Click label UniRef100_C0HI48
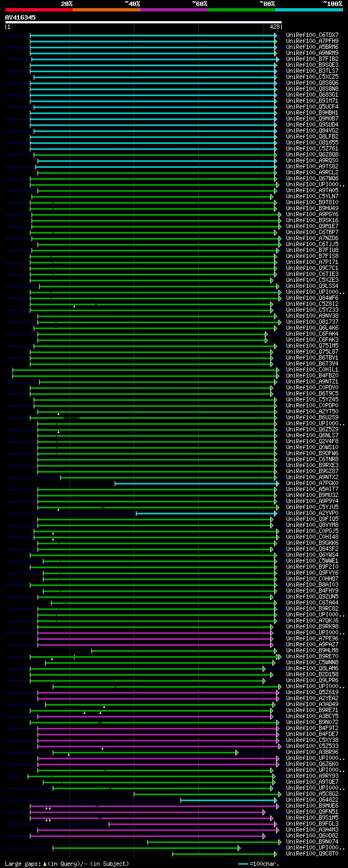The image size is (348, 868). pyautogui.click(x=312, y=537)
